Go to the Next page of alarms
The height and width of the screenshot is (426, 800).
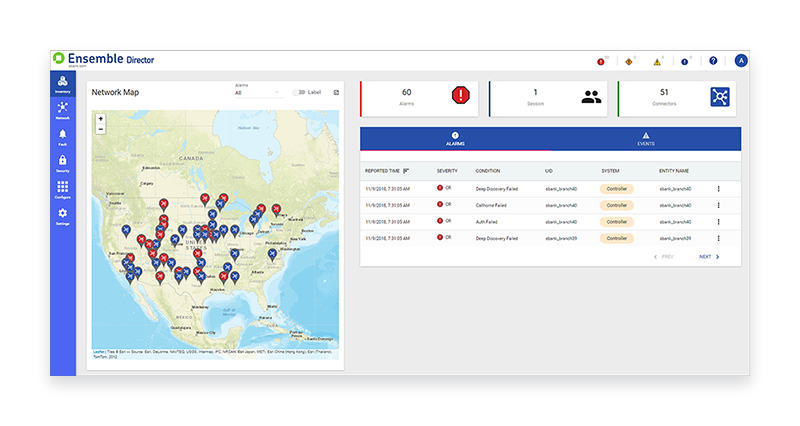[x=709, y=257]
